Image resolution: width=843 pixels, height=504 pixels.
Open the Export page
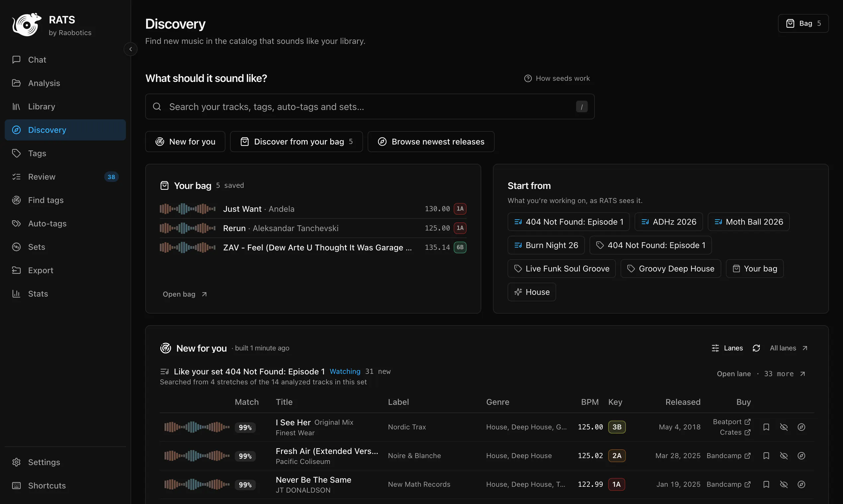tap(65, 271)
